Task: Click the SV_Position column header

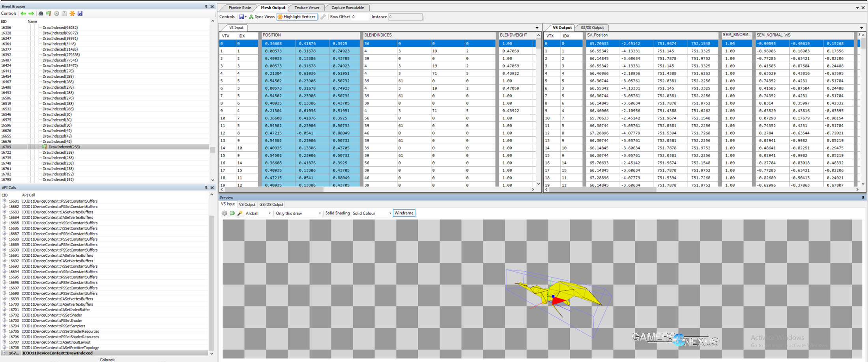Action: (652, 35)
